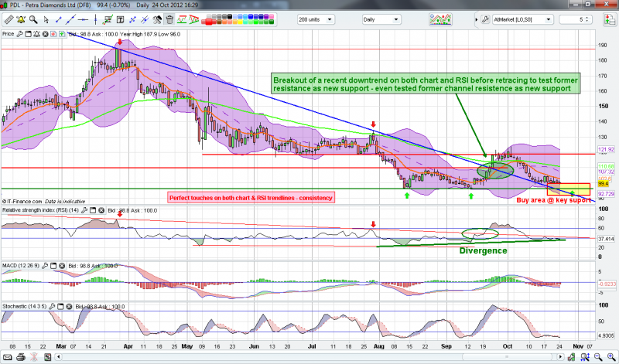The height and width of the screenshot is (364, 619).
Task: Open Price panel wrench settings
Action: coord(21,34)
